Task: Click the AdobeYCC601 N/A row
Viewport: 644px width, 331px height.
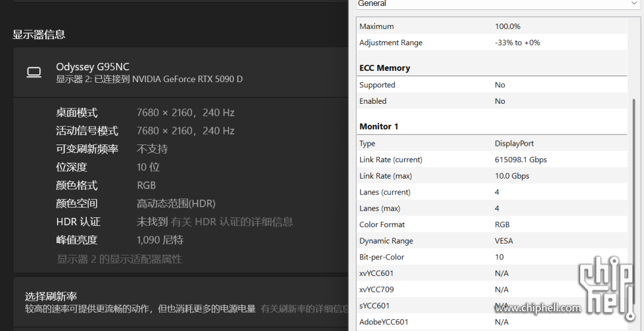Action: coord(492,322)
